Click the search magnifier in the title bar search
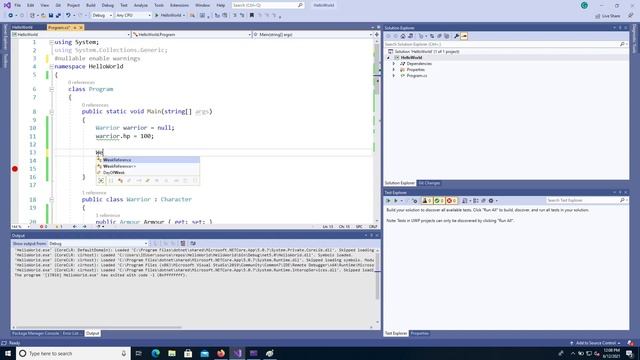 [300, 5]
